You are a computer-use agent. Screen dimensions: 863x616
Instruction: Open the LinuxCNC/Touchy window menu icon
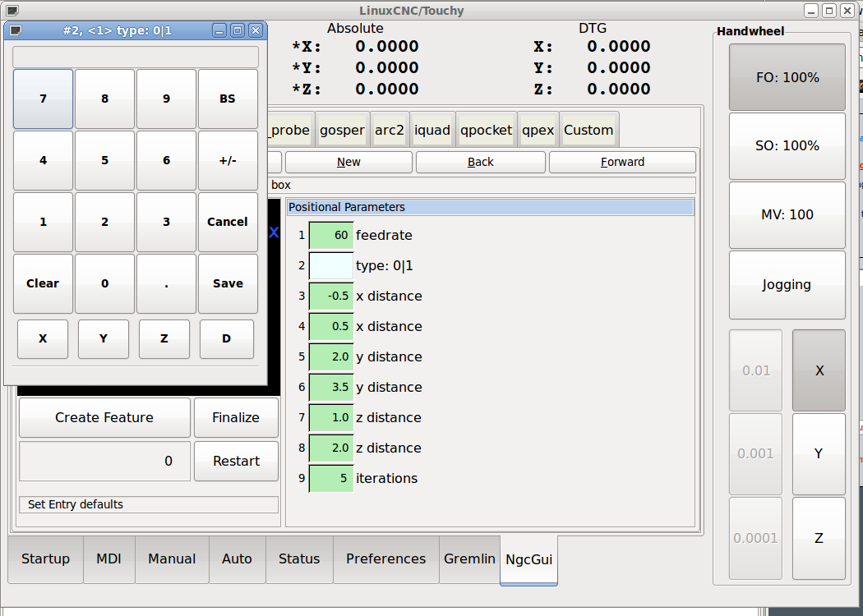click(11, 11)
